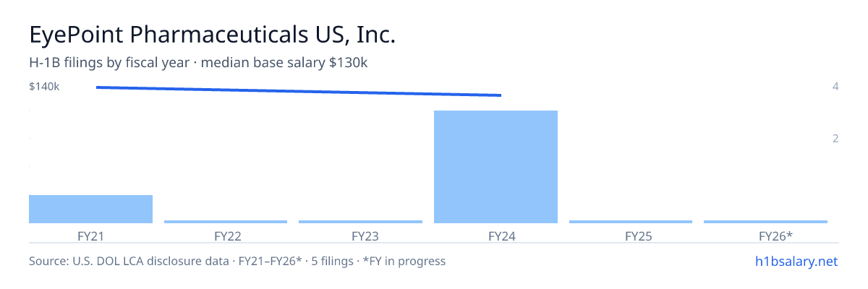Click the FY21 axis label
This screenshot has height=289, width=868.
(90, 236)
